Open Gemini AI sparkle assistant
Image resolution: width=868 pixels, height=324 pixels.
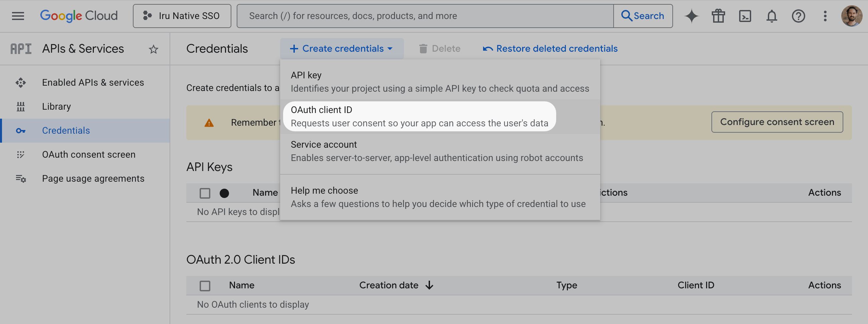click(x=691, y=16)
